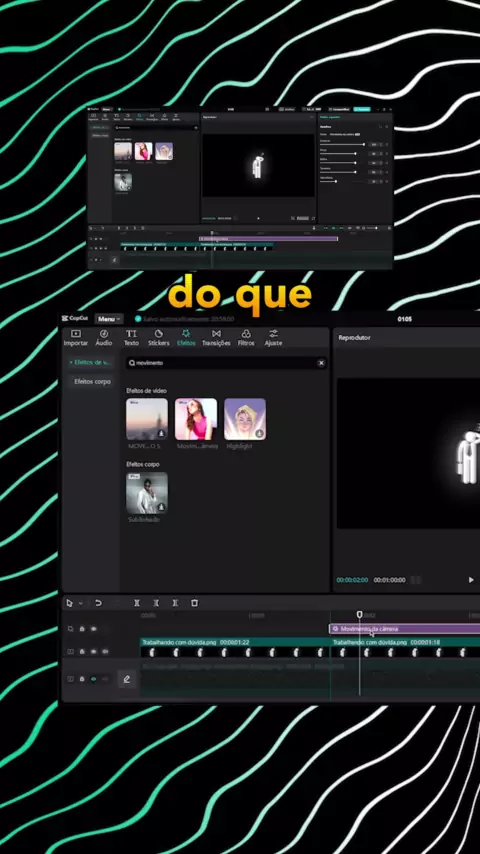Screen dimensions: 480x854
Task: Lock the Trabalhando com dúvida video track
Action: [82, 651]
